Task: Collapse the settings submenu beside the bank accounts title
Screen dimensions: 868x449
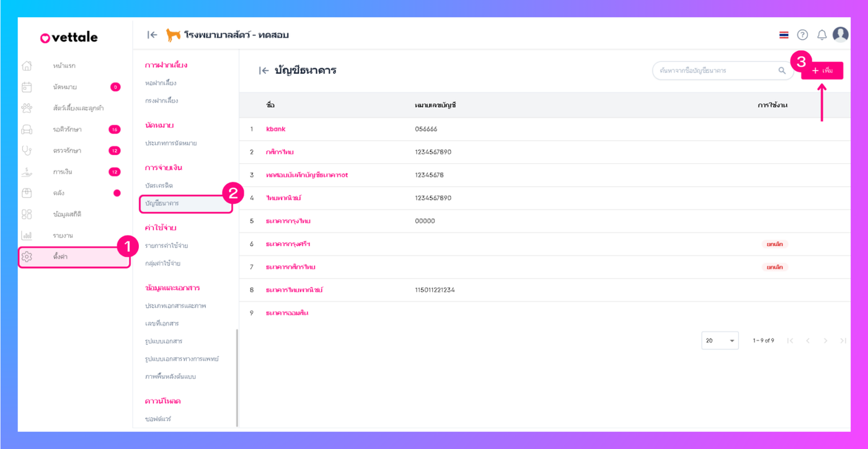Action: click(x=263, y=71)
